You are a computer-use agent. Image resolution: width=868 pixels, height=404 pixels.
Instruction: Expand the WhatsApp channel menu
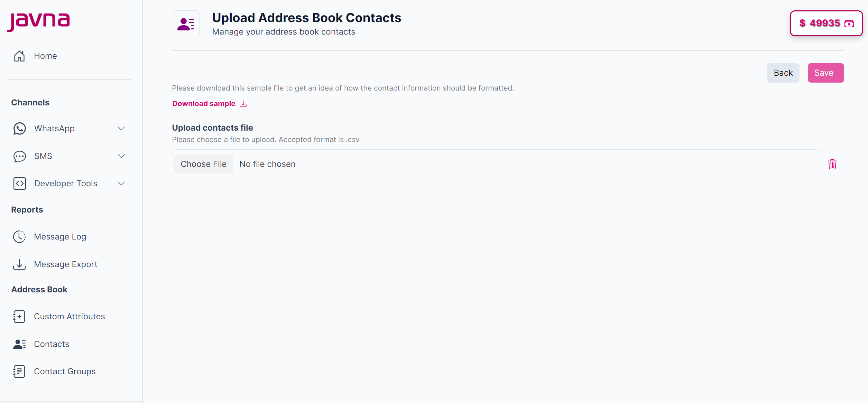click(121, 128)
